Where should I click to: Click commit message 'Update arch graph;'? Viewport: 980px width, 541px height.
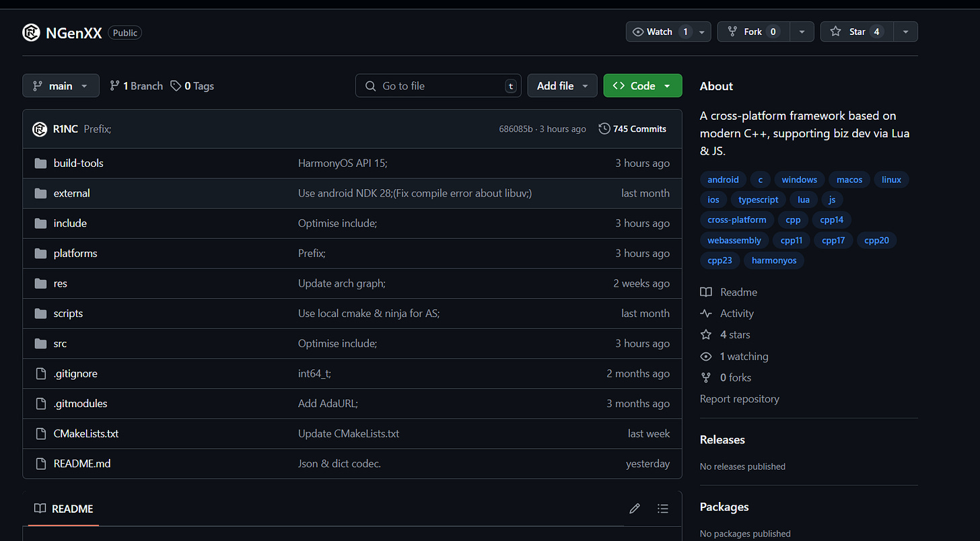click(342, 283)
